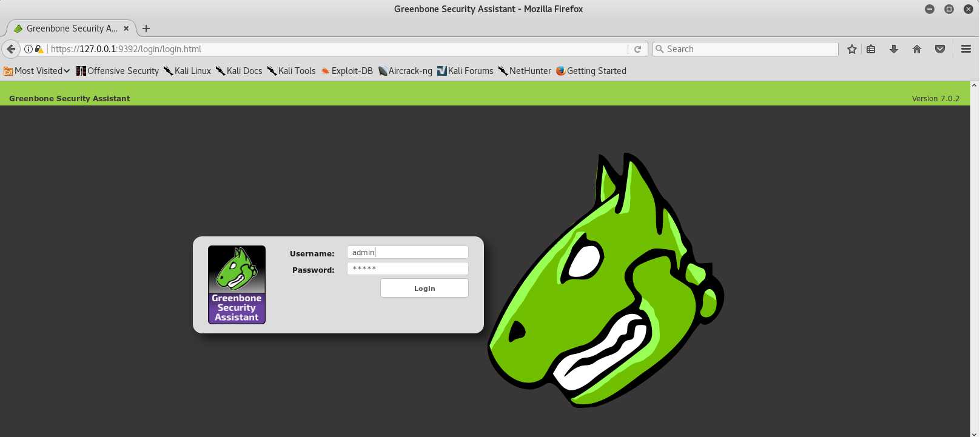Focus the Username input field

[408, 252]
